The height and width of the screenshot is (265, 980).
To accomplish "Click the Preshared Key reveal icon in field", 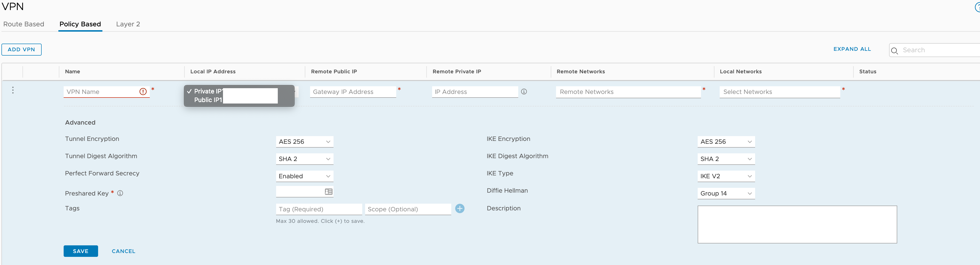I will click(x=328, y=191).
